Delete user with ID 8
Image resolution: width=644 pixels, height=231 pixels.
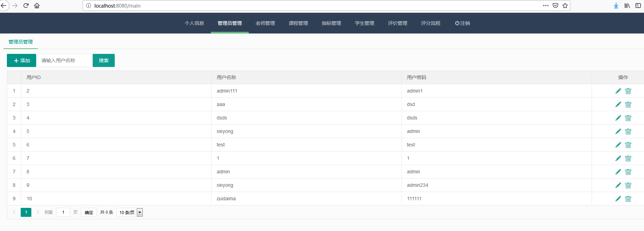[628, 172]
